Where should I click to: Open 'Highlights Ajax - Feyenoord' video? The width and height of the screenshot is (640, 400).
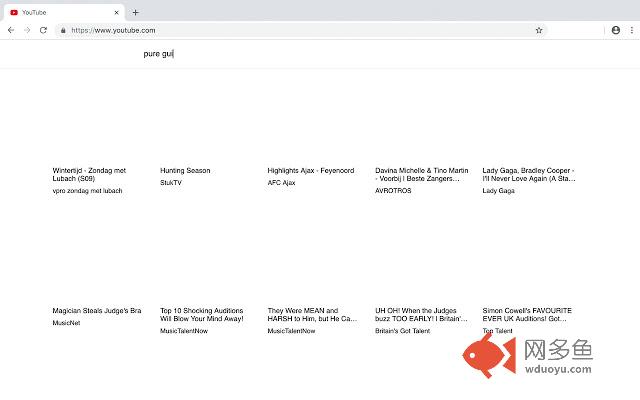(x=311, y=171)
